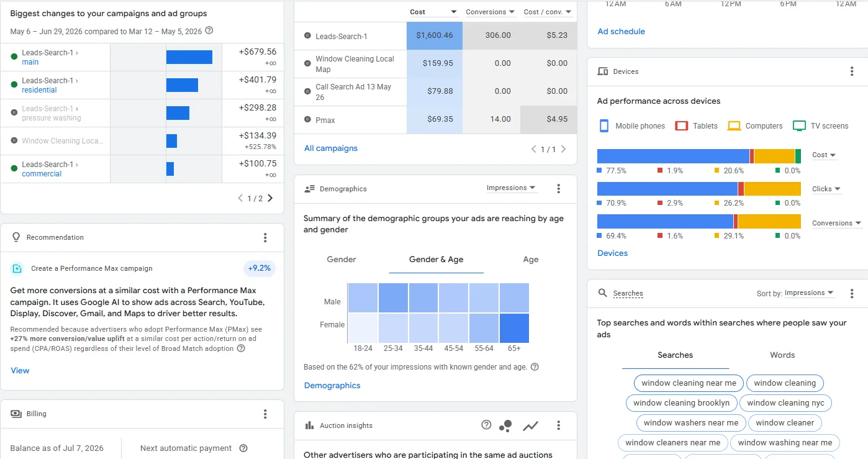Open Searches card three-dot menu

(x=852, y=293)
